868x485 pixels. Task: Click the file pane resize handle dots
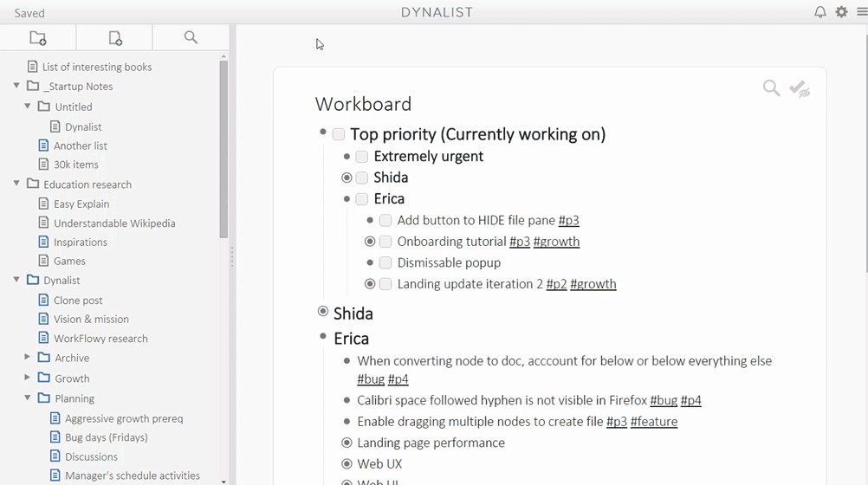point(232,257)
